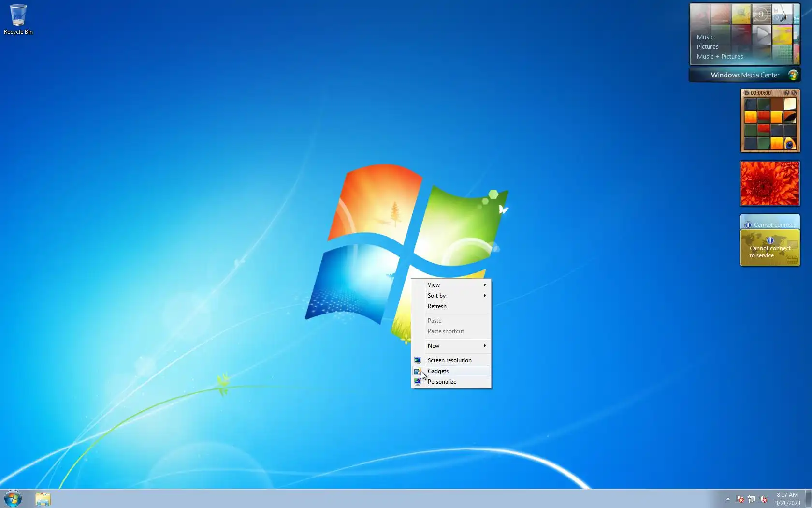Click the red flower Slide Show gadget
Image resolution: width=812 pixels, height=508 pixels.
770,183
